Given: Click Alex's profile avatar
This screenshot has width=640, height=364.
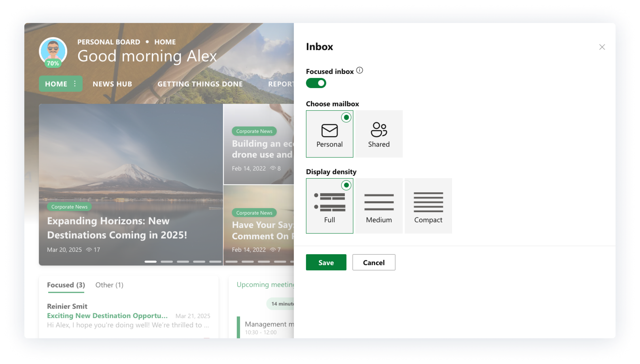Looking at the screenshot, I should [53, 51].
